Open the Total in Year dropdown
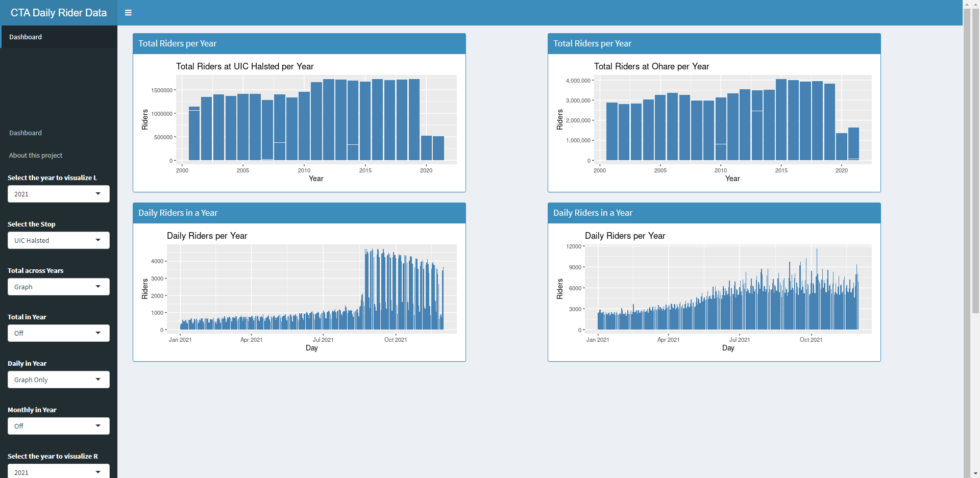980x478 pixels. (59, 333)
